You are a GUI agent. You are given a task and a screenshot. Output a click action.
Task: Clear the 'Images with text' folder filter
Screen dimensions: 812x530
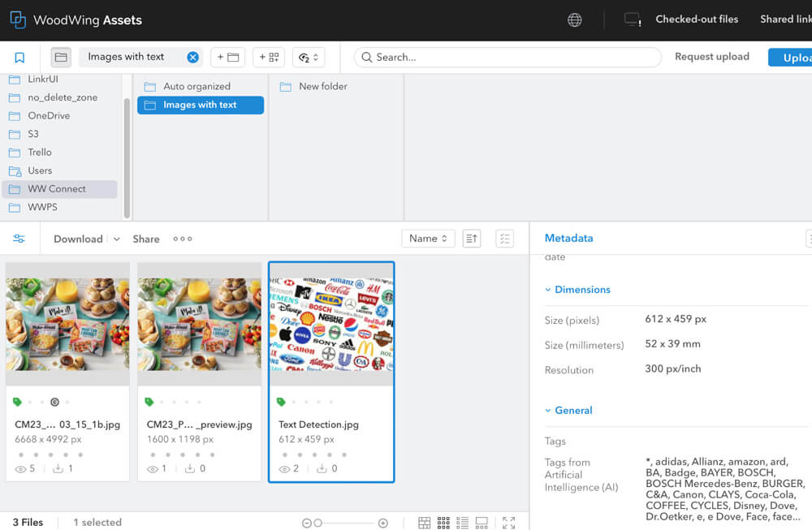[192, 57]
